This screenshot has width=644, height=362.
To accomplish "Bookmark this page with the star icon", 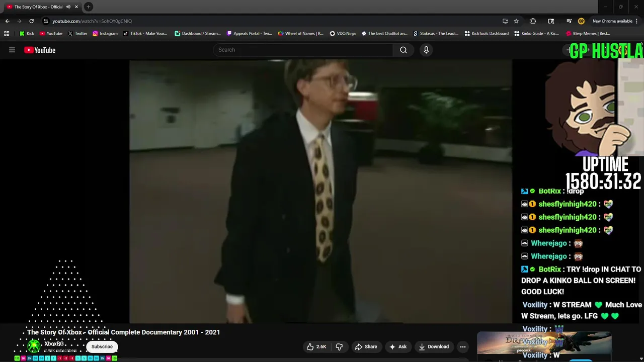I will pyautogui.click(x=516, y=21).
